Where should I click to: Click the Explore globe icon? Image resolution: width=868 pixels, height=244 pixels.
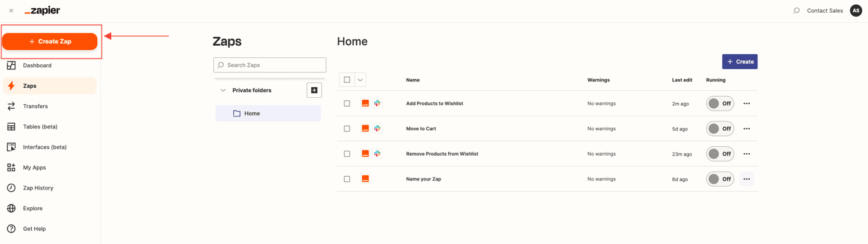(x=11, y=208)
